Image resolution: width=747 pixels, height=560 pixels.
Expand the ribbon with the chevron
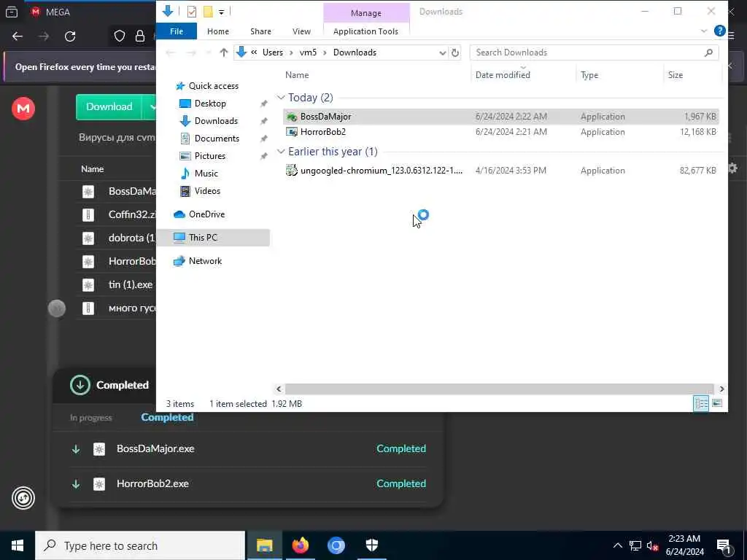[704, 31]
